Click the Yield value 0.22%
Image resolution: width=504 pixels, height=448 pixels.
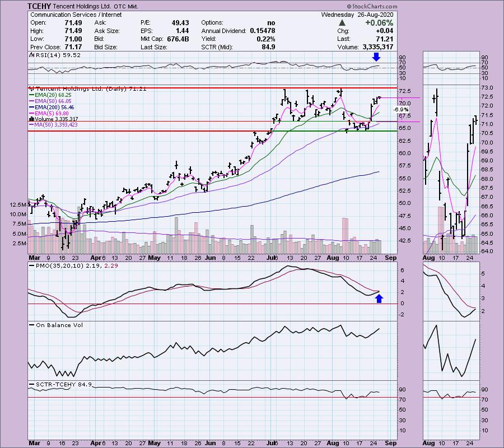[x=266, y=39]
